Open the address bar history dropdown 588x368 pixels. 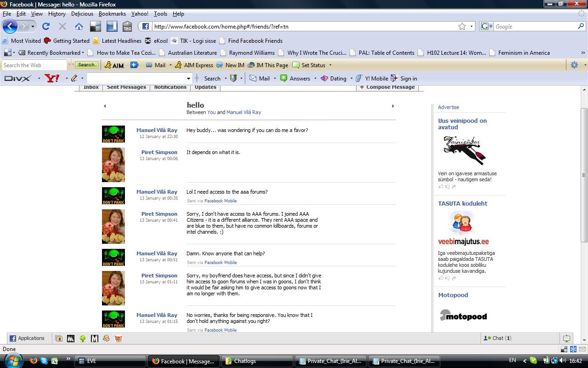[471, 27]
